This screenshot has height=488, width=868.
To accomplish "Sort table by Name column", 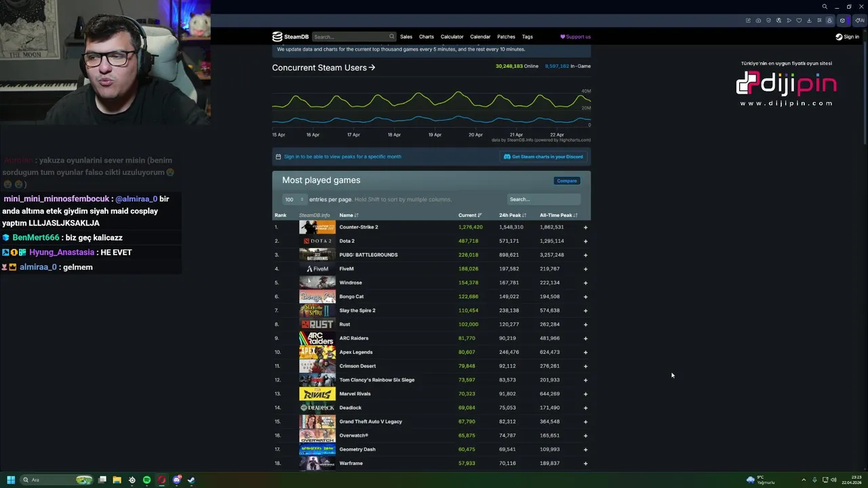I will point(349,216).
